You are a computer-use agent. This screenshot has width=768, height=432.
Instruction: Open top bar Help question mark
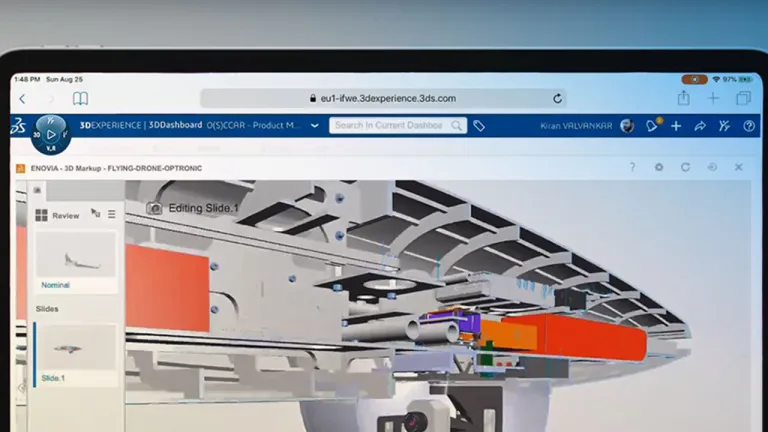pyautogui.click(x=749, y=126)
